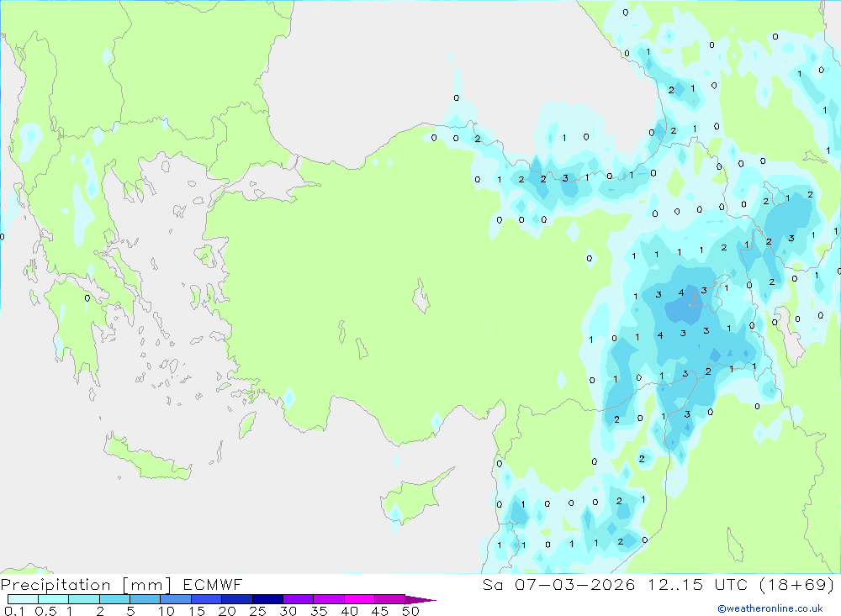Click the 0.1–0.5 mm lightest cyan legend swatch

[x=23, y=599]
